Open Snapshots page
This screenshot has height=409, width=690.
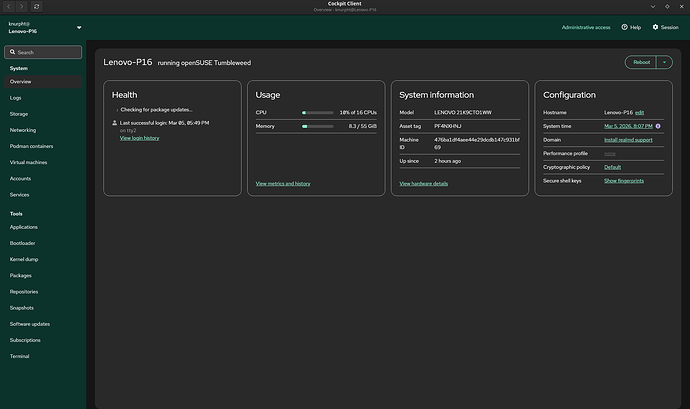[43, 308]
